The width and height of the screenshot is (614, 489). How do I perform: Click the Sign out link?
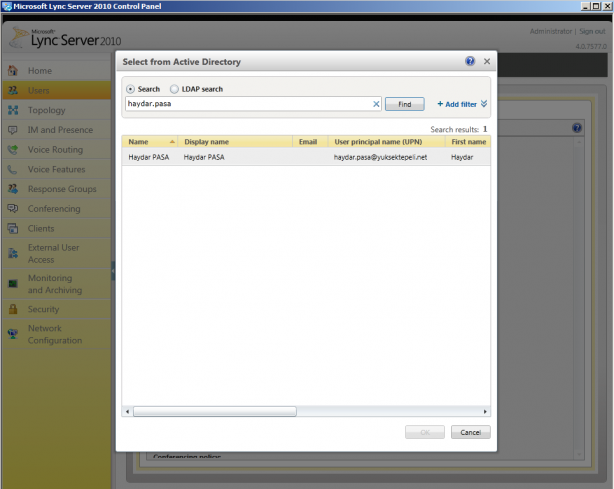pyautogui.click(x=592, y=31)
